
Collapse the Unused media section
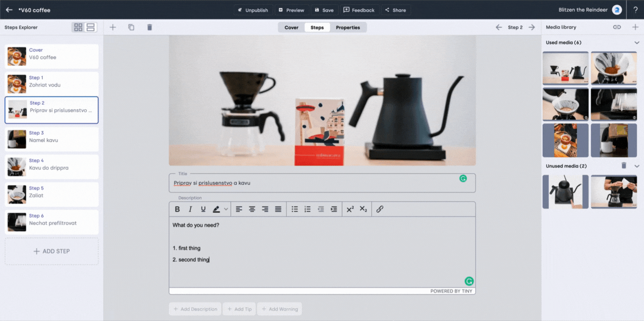(x=636, y=166)
